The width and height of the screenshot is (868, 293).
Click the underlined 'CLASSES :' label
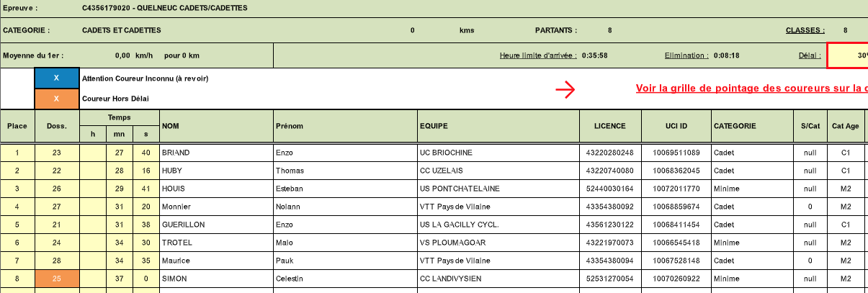805,30
